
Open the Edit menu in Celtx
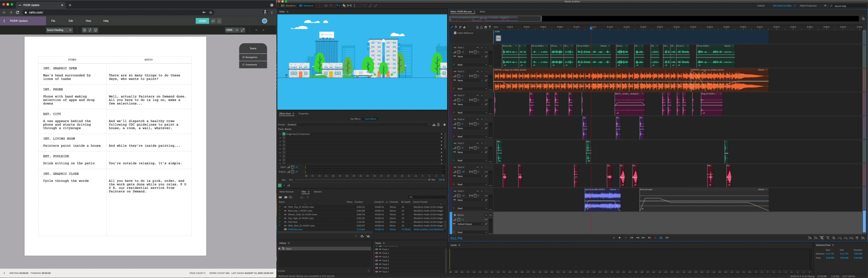(71, 21)
